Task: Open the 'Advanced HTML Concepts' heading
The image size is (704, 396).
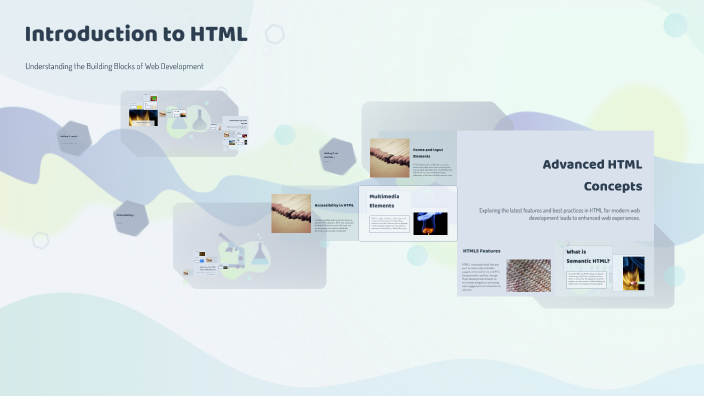Action: coord(592,175)
